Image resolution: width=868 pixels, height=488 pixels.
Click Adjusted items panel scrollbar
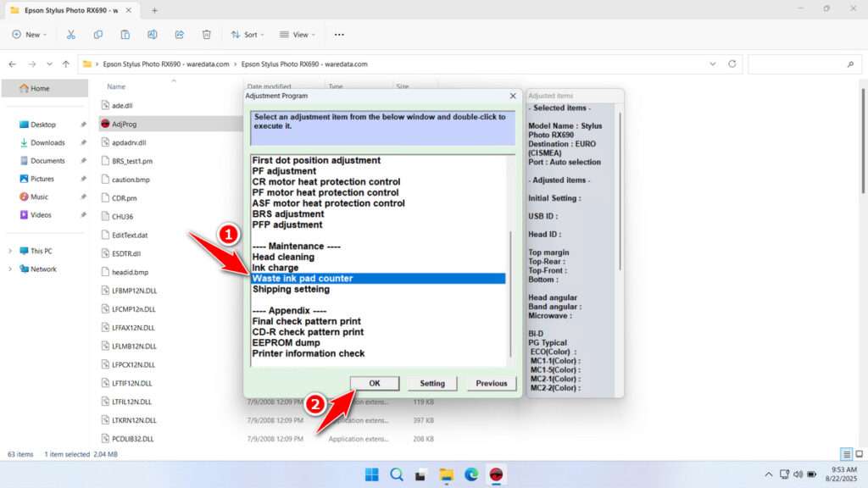coord(620,191)
